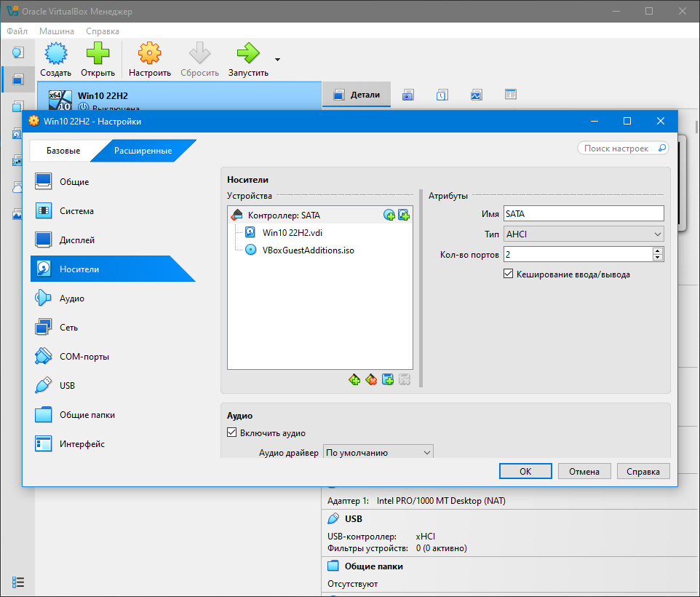Screen dimensions: 700x597
Task: Switch to the Базовые tab
Action: click(63, 151)
